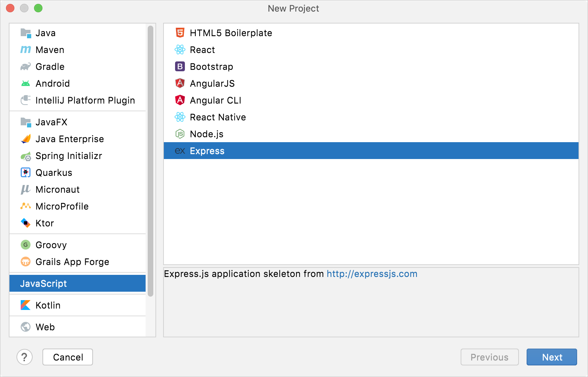This screenshot has height=377, width=588.
Task: Click the Next button
Action: [x=552, y=357]
